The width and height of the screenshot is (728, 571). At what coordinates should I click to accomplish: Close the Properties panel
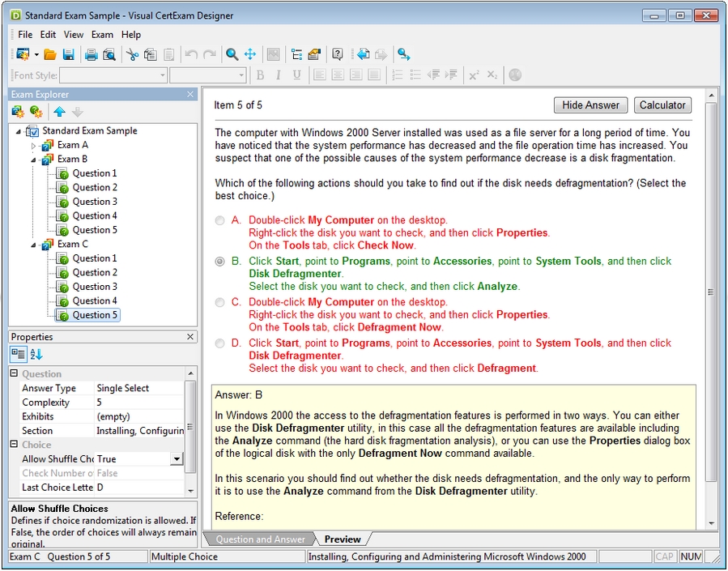[x=190, y=337]
